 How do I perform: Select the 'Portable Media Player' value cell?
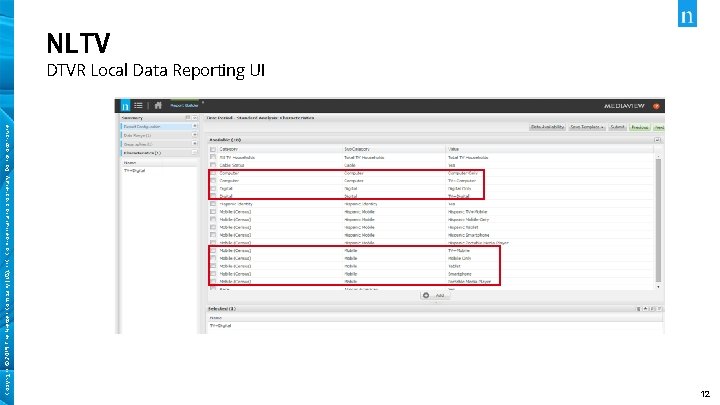point(469,281)
